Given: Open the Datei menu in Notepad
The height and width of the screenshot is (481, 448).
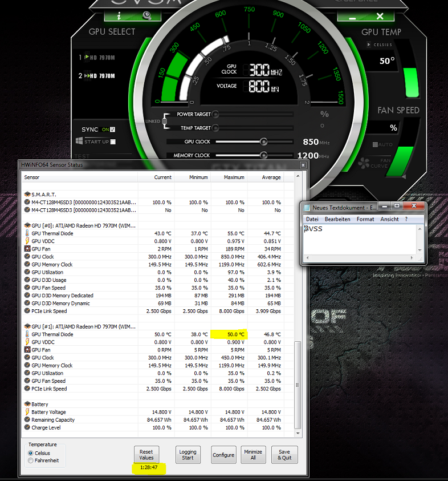Looking at the screenshot, I should (x=312, y=219).
